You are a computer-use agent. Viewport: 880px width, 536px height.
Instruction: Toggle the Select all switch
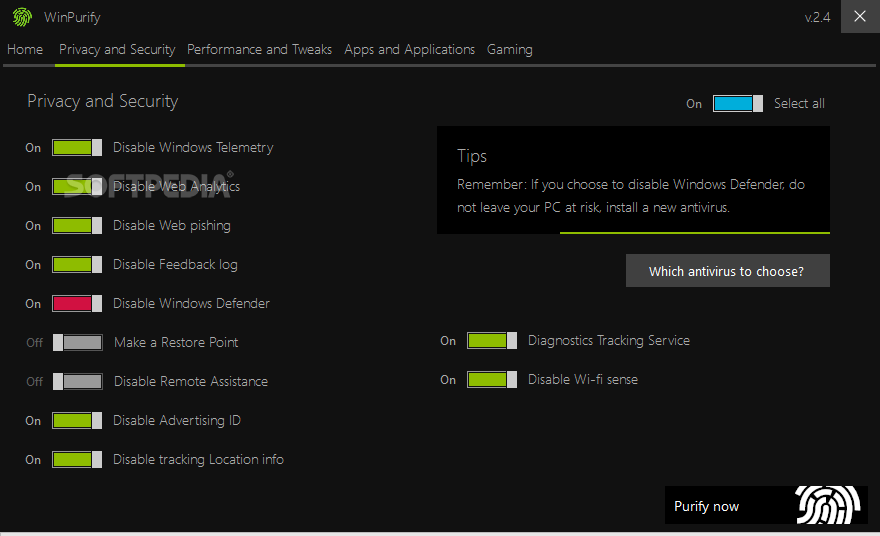pos(737,103)
